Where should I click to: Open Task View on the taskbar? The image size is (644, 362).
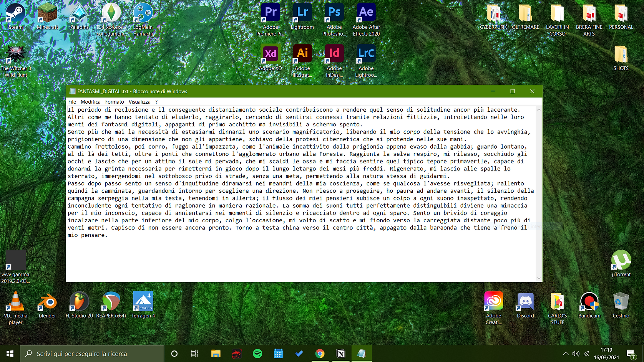coord(194,354)
